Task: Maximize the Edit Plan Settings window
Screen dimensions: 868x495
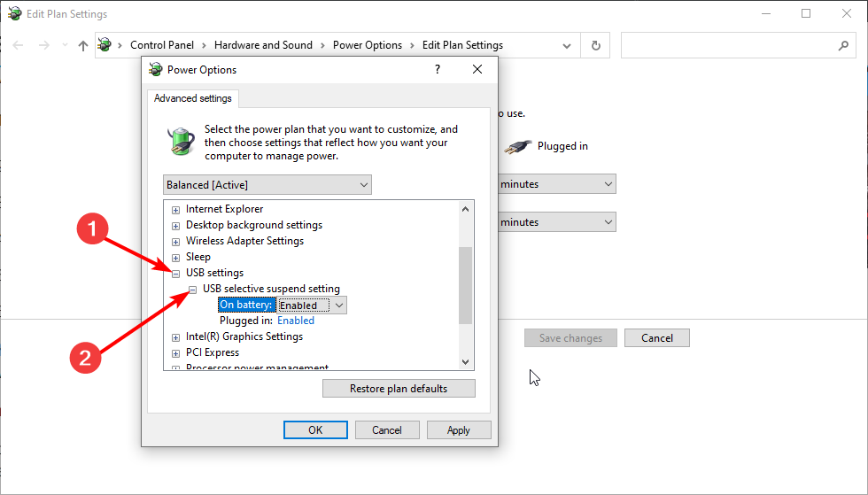Action: [806, 13]
